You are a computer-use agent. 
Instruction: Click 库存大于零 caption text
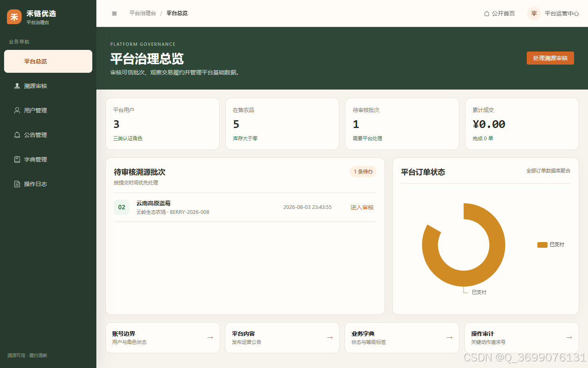pos(245,139)
